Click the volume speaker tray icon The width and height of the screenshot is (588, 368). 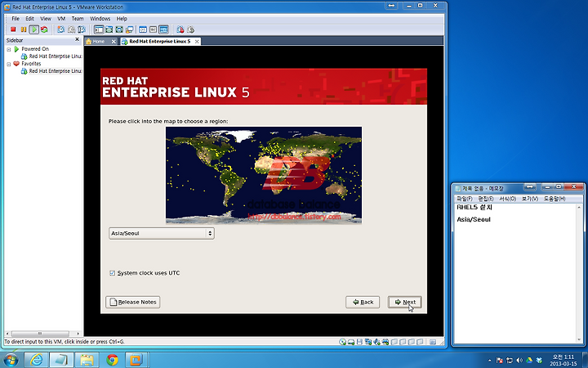coord(519,361)
